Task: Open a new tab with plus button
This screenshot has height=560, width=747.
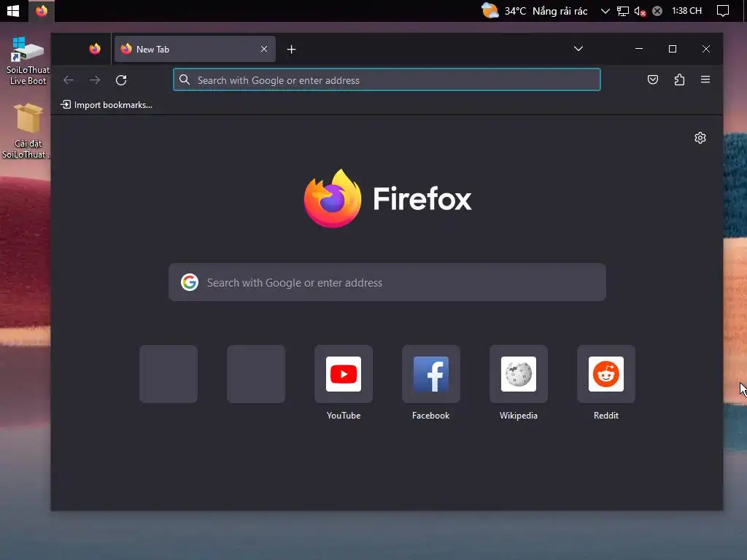Action: click(x=292, y=49)
